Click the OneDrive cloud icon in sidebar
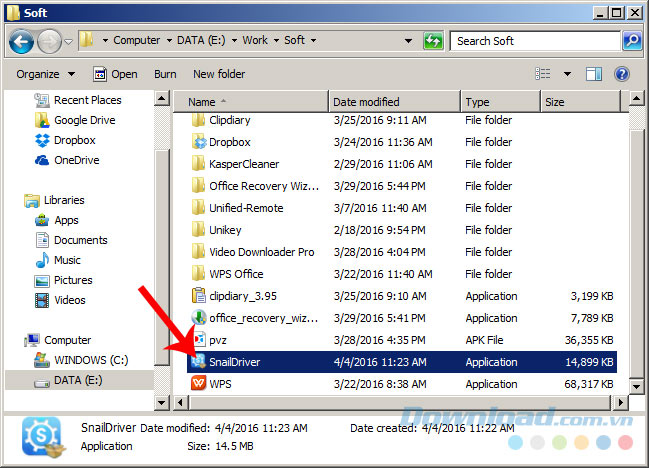 pyautogui.click(x=42, y=160)
